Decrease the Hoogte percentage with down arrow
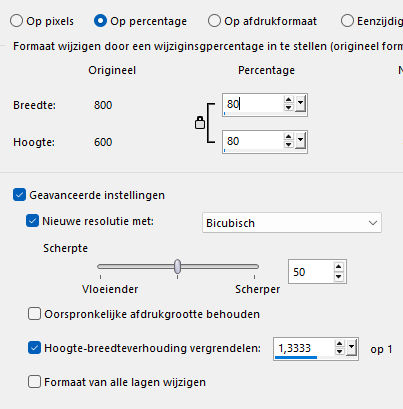 pos(288,145)
